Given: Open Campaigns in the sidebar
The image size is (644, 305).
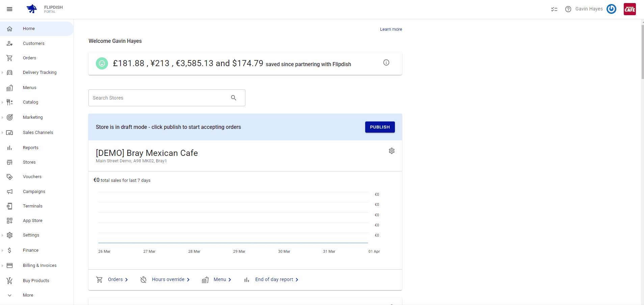Looking at the screenshot, I should (36, 192).
